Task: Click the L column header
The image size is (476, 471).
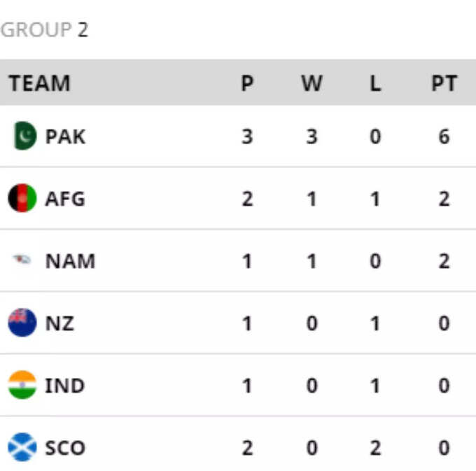Action: [x=375, y=83]
